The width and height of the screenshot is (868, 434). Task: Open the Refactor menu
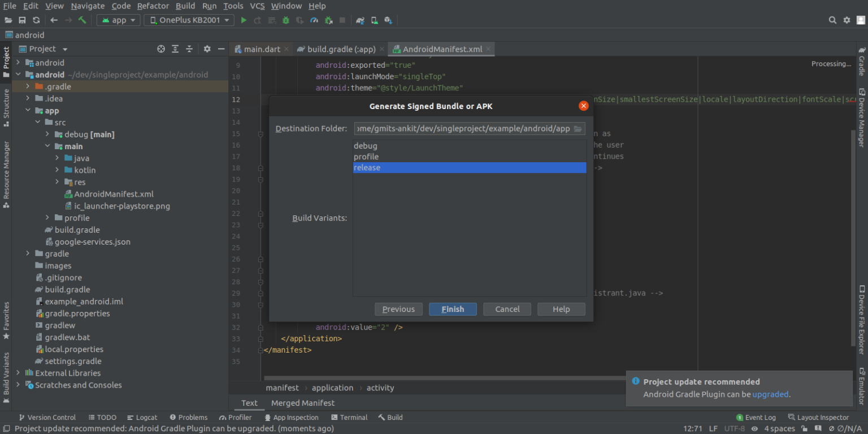coord(153,6)
